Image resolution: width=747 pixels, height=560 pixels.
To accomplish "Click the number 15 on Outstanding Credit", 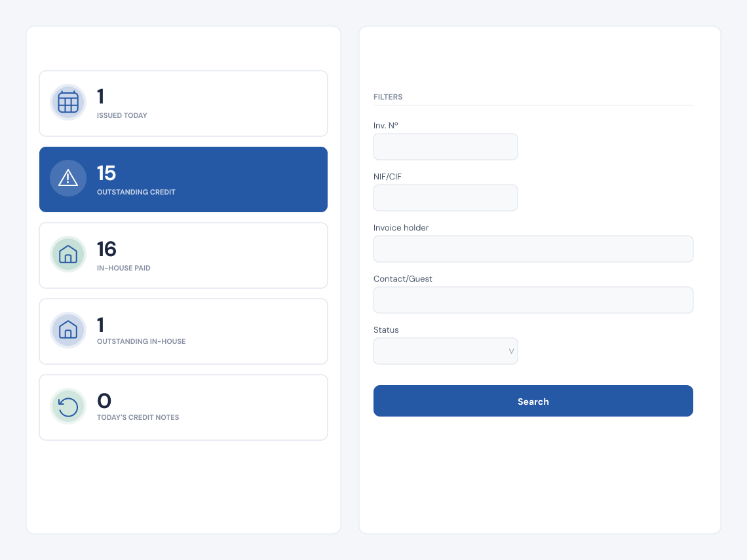I will [x=106, y=173].
